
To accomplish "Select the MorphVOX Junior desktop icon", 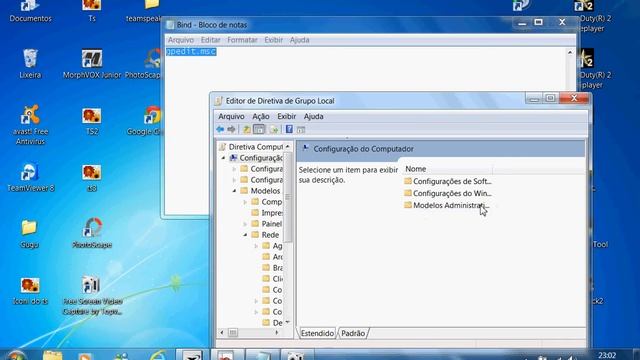I will [92, 64].
